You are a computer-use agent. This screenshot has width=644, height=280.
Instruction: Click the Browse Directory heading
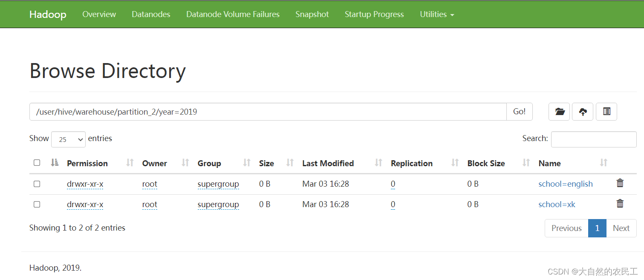coord(107,71)
